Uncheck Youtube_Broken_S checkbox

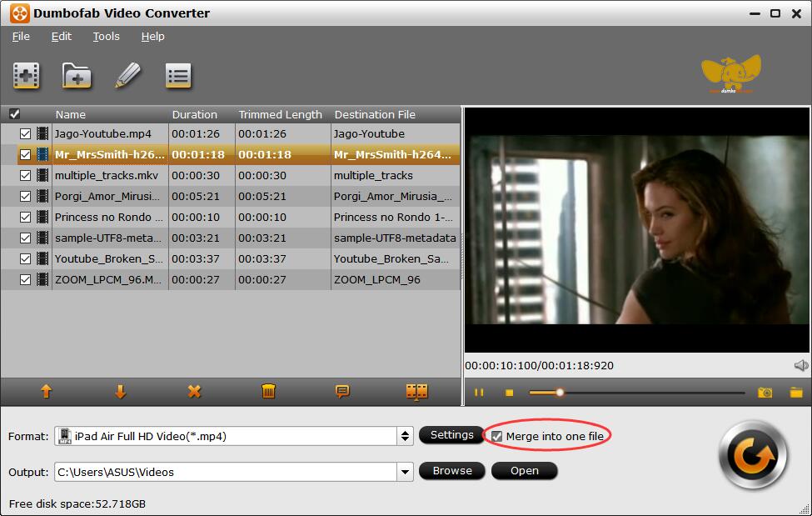[x=25, y=258]
